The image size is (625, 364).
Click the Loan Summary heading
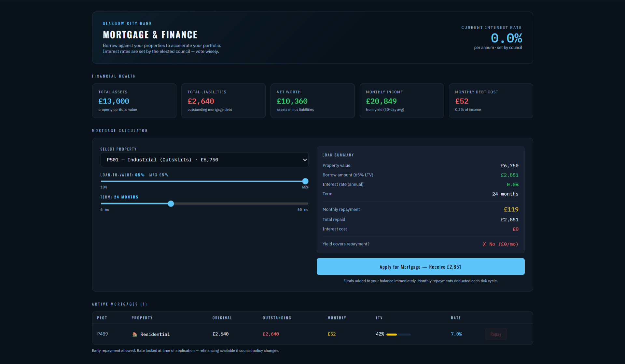[x=338, y=155]
